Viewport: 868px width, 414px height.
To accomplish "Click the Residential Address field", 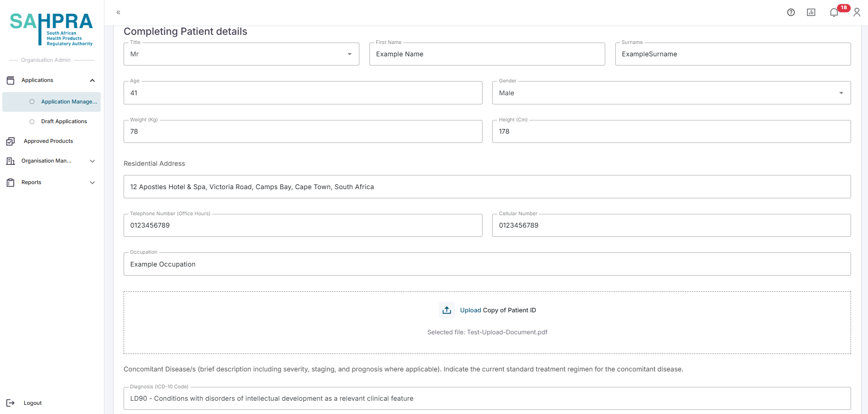I will (487, 187).
